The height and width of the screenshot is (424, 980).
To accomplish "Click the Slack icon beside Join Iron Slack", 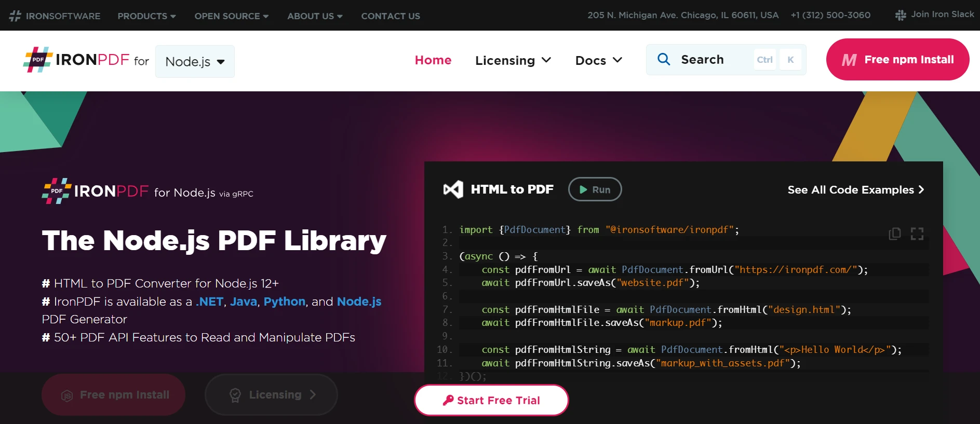I will click(901, 15).
